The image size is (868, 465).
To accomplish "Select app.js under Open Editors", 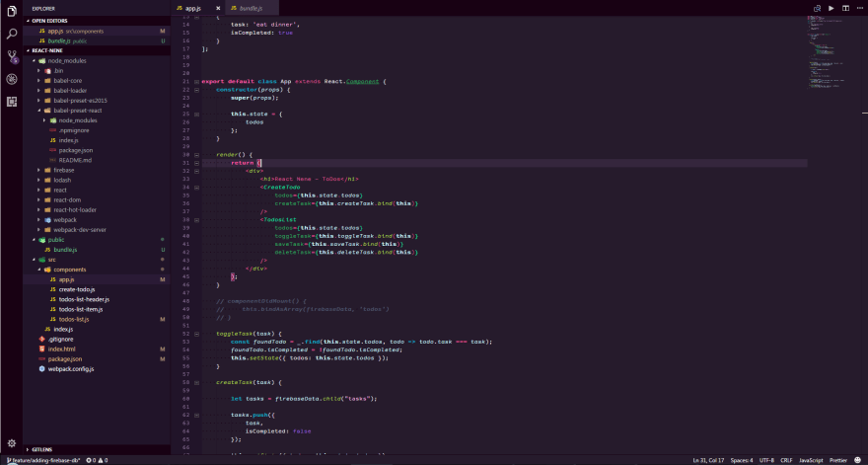I will 97,31.
